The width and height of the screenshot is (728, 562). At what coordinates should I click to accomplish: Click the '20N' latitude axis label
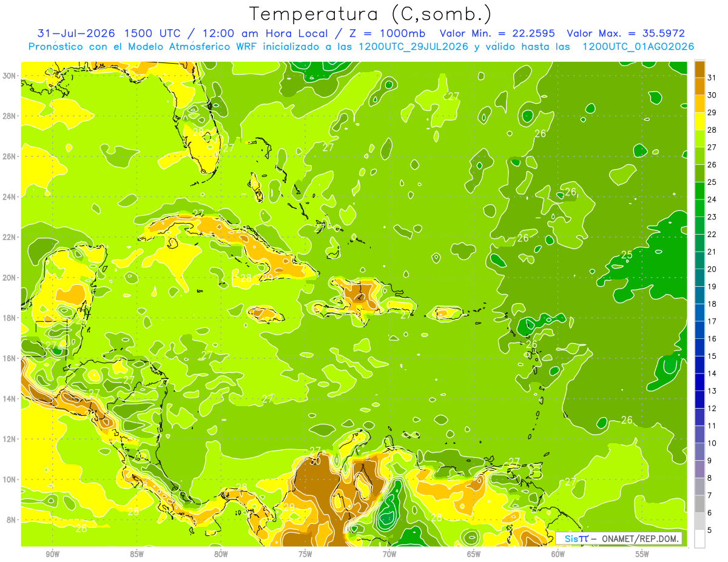[x=10, y=277]
